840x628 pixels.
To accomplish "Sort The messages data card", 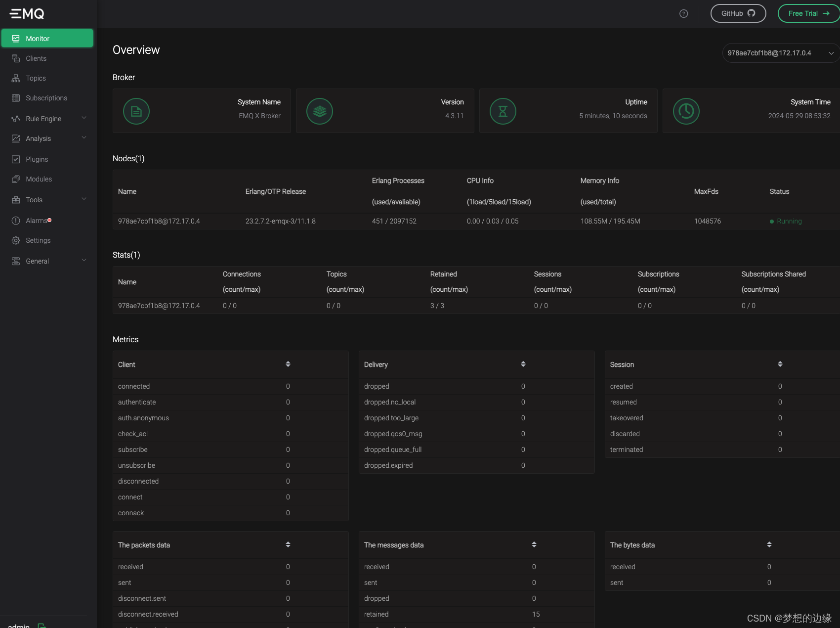I will (x=534, y=545).
